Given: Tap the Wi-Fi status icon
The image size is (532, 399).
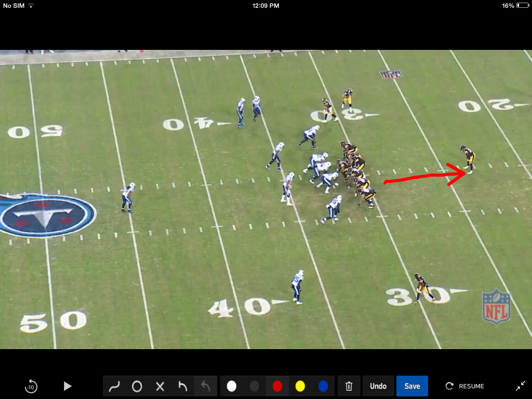Looking at the screenshot, I should [31, 5].
